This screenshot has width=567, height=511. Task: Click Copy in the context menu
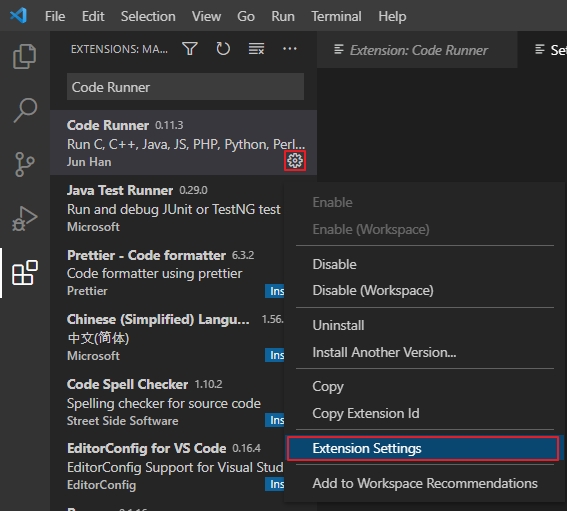[425, 387]
